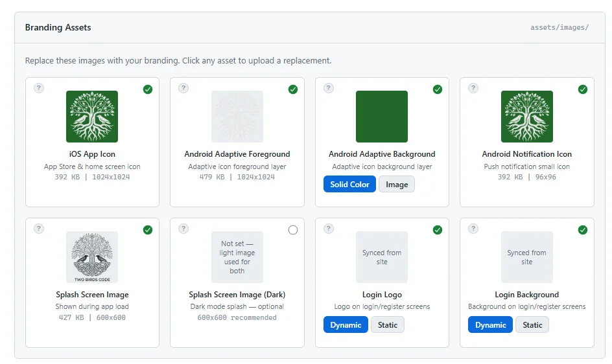Open help icon on Splash Screen Image card
This screenshot has width=612, height=364.
(39, 229)
